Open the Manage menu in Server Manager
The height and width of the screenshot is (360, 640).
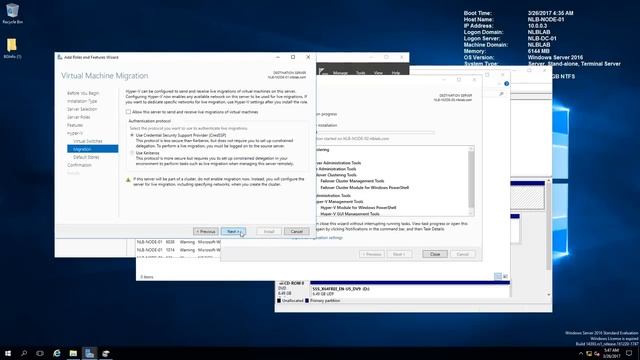340,73
